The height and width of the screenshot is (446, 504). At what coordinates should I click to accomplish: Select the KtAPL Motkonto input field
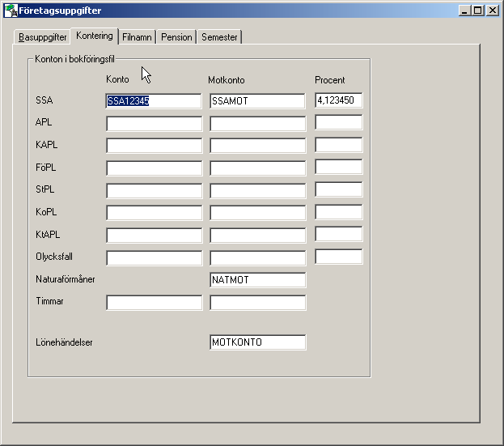[257, 236]
